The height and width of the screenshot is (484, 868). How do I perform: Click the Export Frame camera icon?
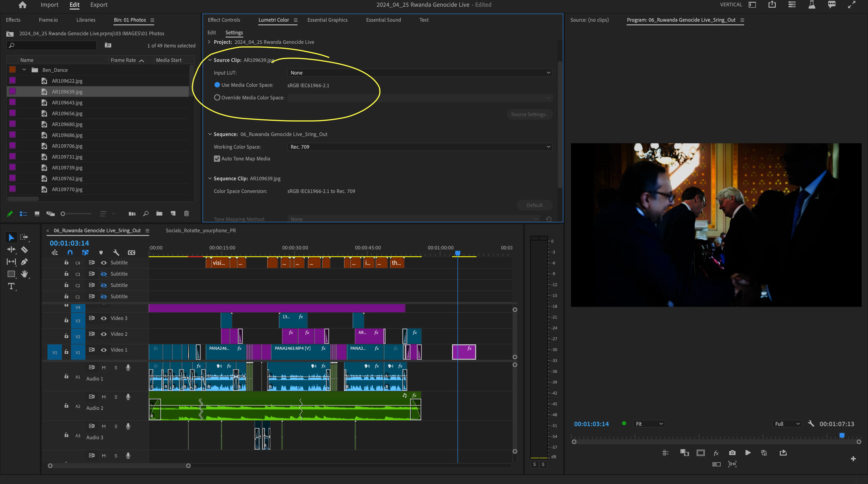click(732, 453)
